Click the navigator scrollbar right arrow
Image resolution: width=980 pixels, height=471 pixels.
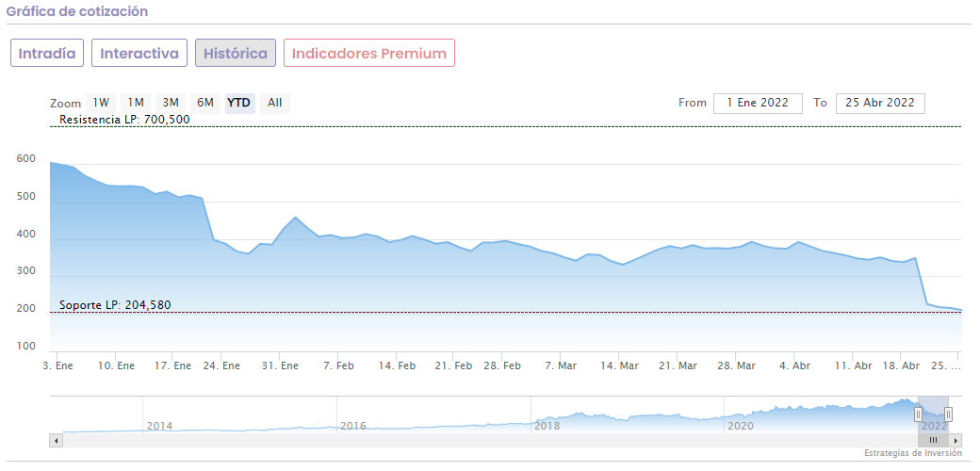tap(956, 440)
